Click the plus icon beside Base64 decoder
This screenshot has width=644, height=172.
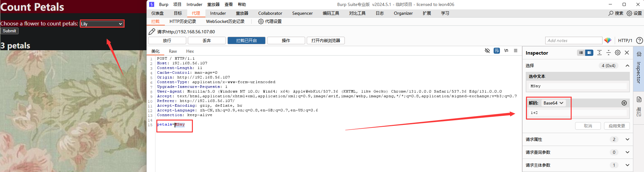click(624, 103)
